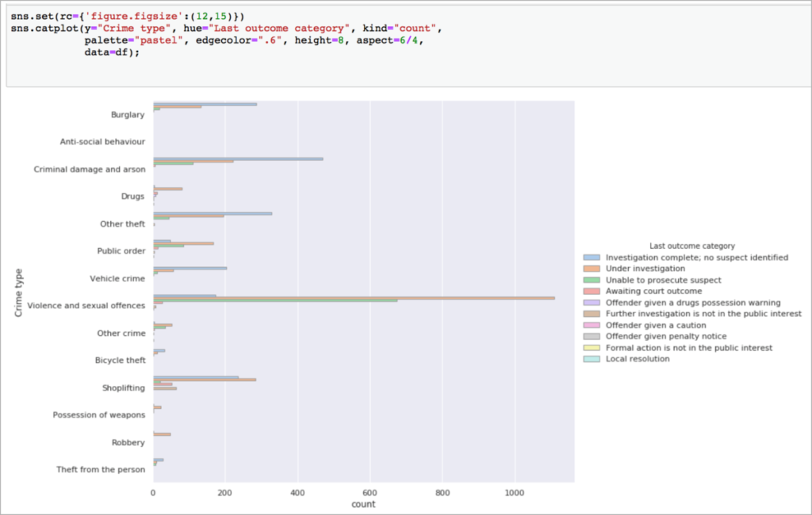This screenshot has width=812, height=515.
Task: Select the blue 'Investigation complete; no suspect identified' legend swatch
Action: pyautogui.click(x=591, y=257)
